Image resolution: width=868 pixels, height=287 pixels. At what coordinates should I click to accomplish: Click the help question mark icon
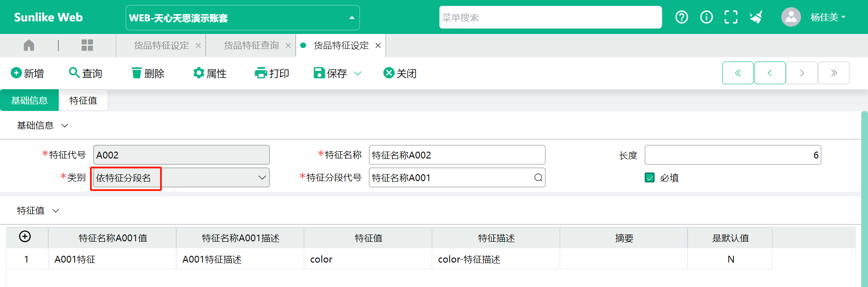pos(681,17)
